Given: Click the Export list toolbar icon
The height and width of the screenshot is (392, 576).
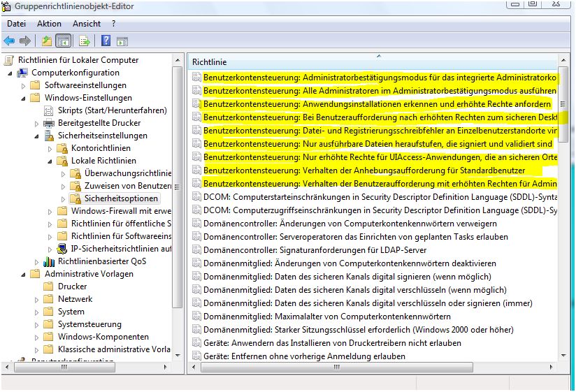Looking at the screenshot, I should 85,41.
